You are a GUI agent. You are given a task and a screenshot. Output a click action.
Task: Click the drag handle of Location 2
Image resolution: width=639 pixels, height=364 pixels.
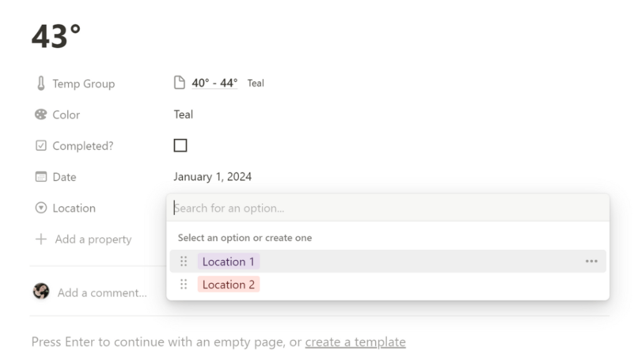[183, 284]
